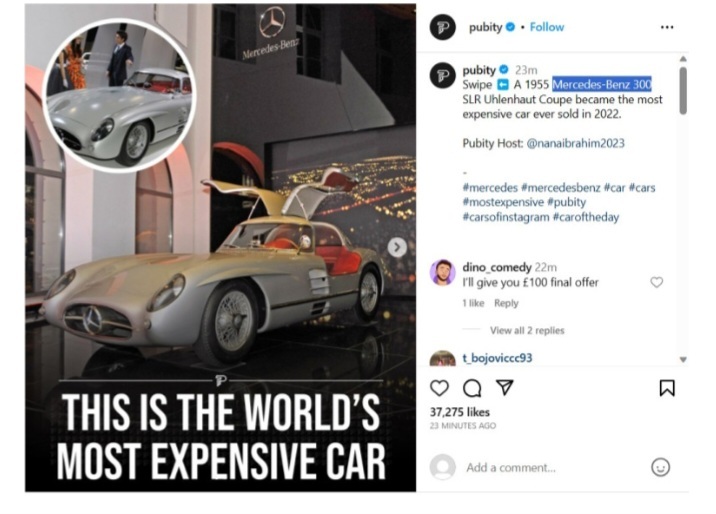
Task: Expand View all 2 replies
Action: 527,330
